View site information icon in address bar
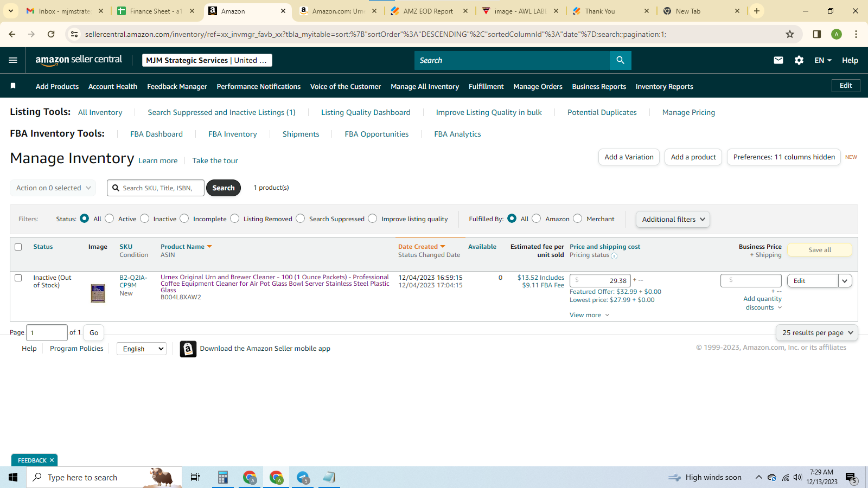The width and height of the screenshot is (868, 488). pos(74,34)
